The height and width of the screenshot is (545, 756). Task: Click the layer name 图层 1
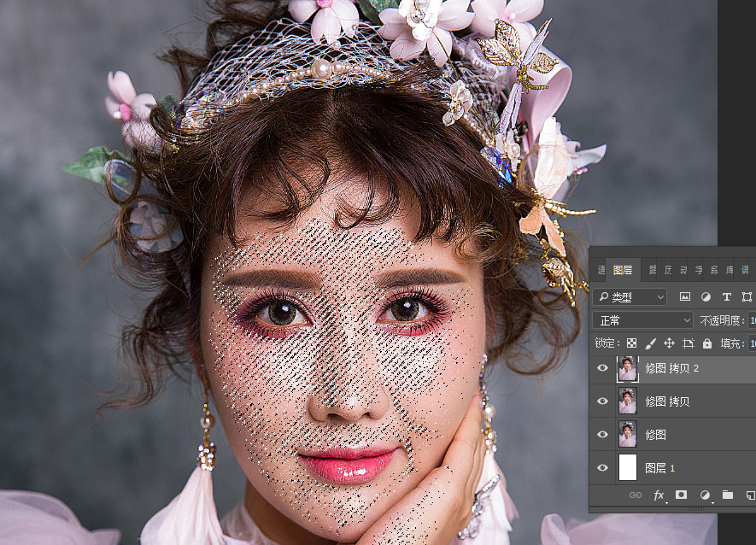(x=660, y=468)
